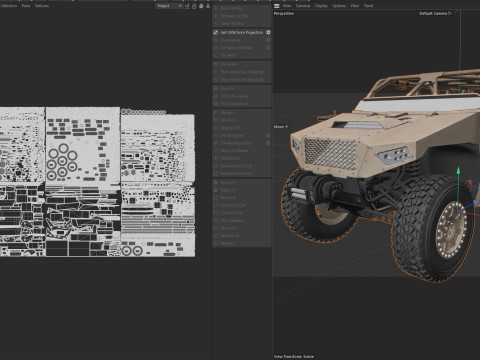Click the Flip Sequence command

click(242, 220)
